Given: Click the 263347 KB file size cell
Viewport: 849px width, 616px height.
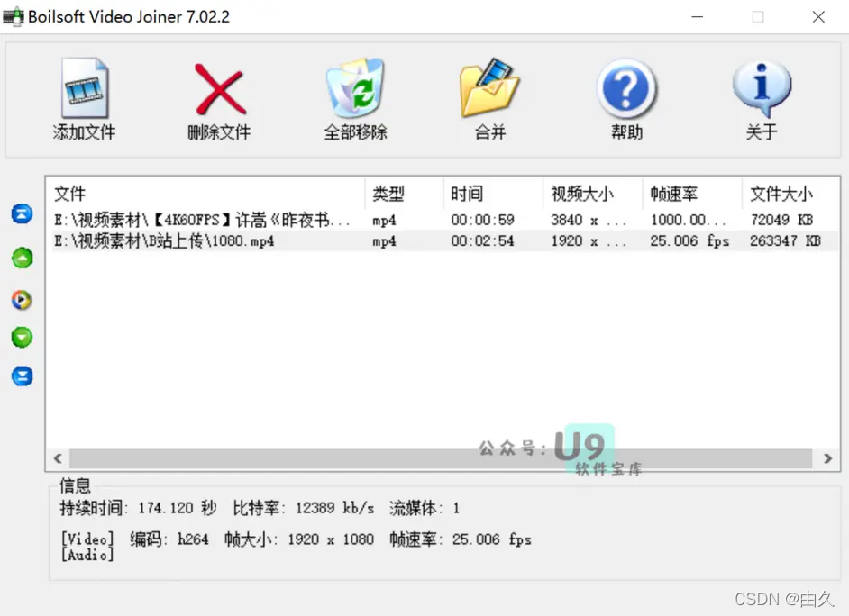Looking at the screenshot, I should (x=785, y=241).
